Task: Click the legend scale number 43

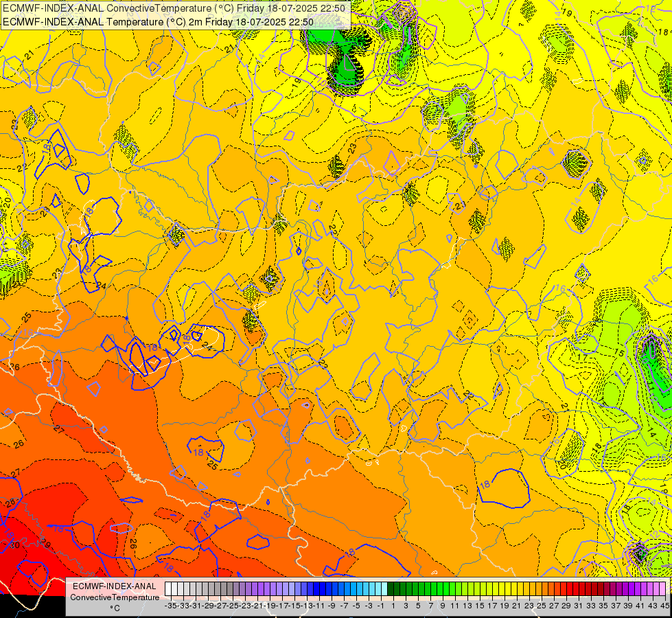Action: [x=653, y=606]
